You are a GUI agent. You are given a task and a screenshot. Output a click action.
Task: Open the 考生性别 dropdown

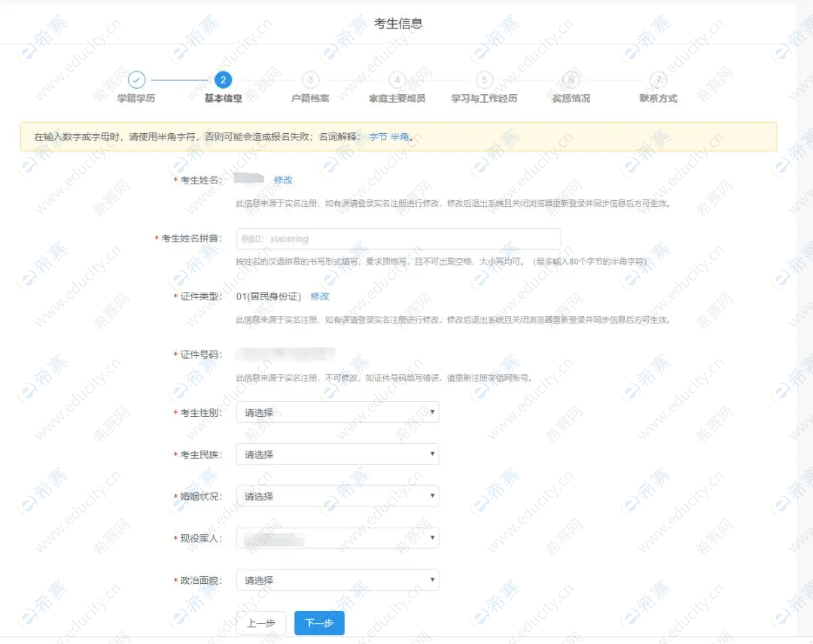(337, 412)
